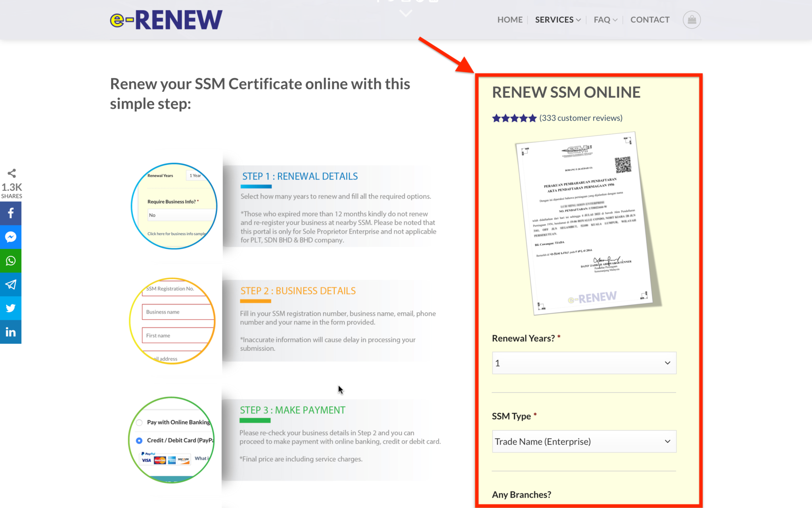
Task: View the 333 customer reviews link
Action: (580, 118)
